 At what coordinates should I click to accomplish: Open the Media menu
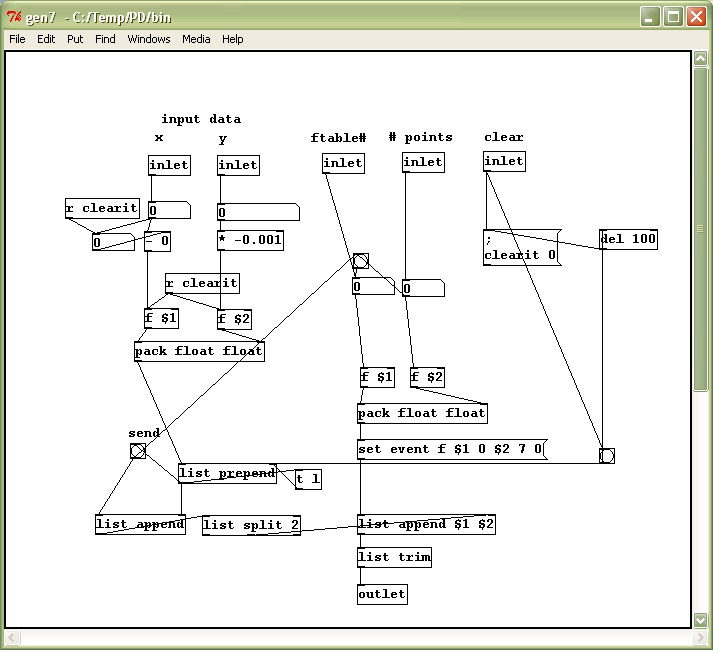(x=196, y=39)
